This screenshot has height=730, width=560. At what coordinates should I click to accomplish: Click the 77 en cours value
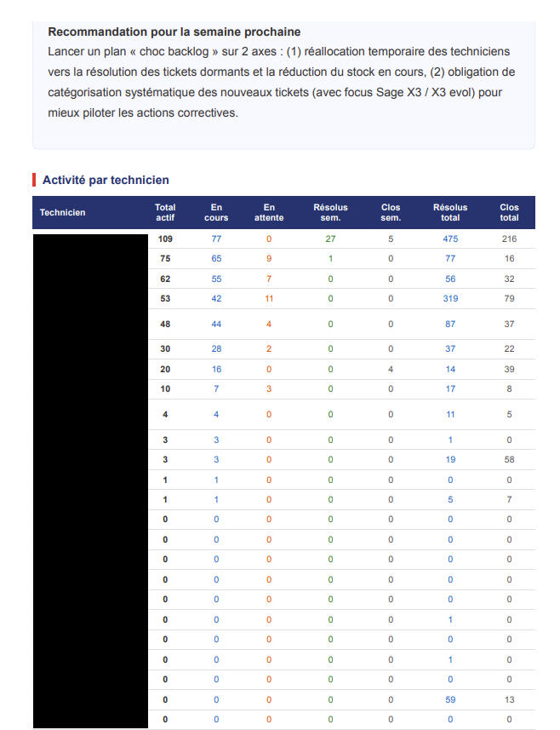click(216, 239)
